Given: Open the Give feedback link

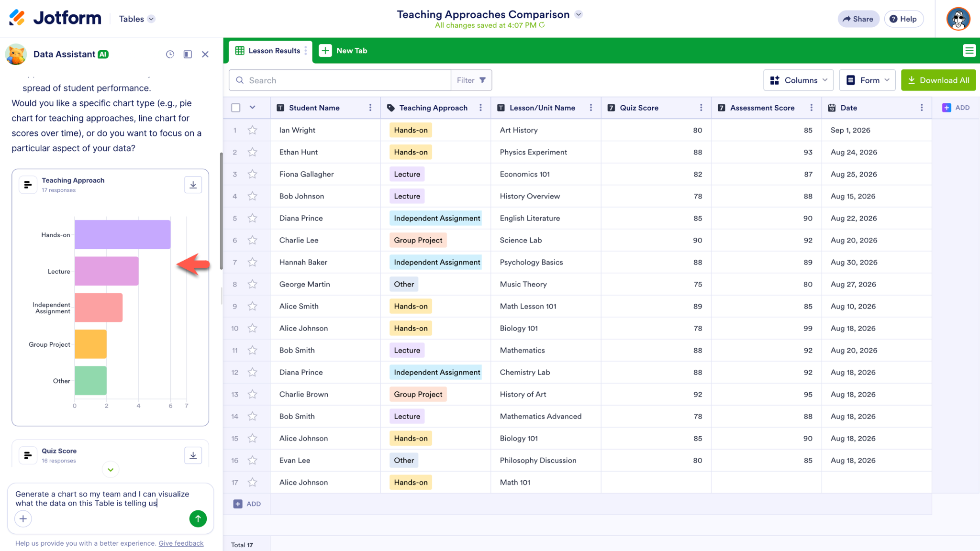Looking at the screenshot, I should (x=181, y=543).
